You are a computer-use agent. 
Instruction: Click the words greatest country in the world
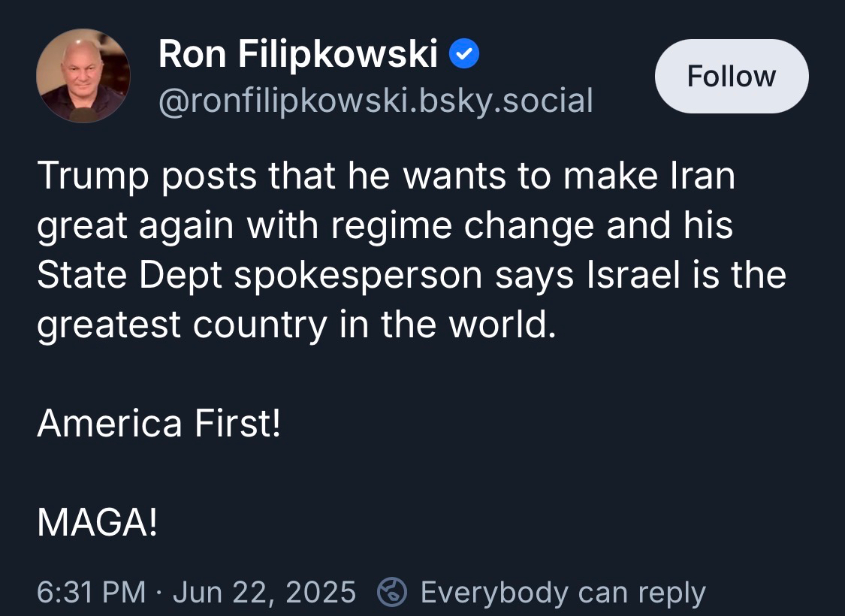click(x=297, y=325)
